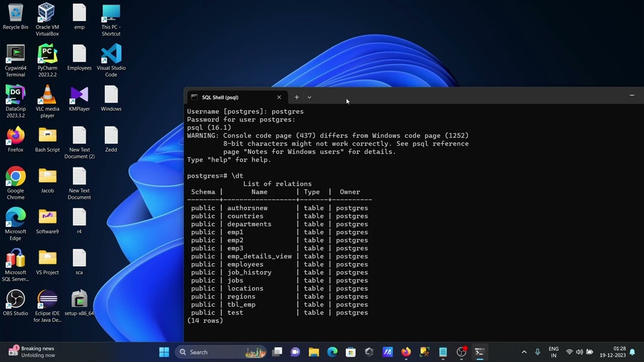644x362 pixels.
Task: Launch Cygwin64 Terminal from the desktop
Action: 16,61
